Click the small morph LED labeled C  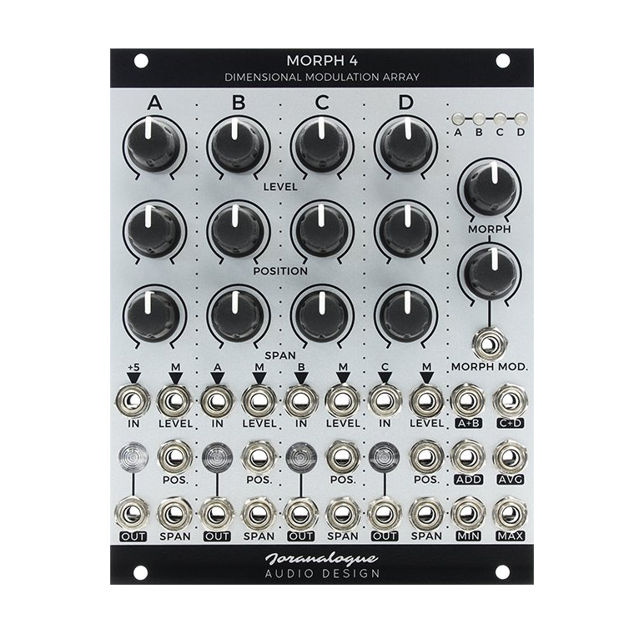(500, 119)
